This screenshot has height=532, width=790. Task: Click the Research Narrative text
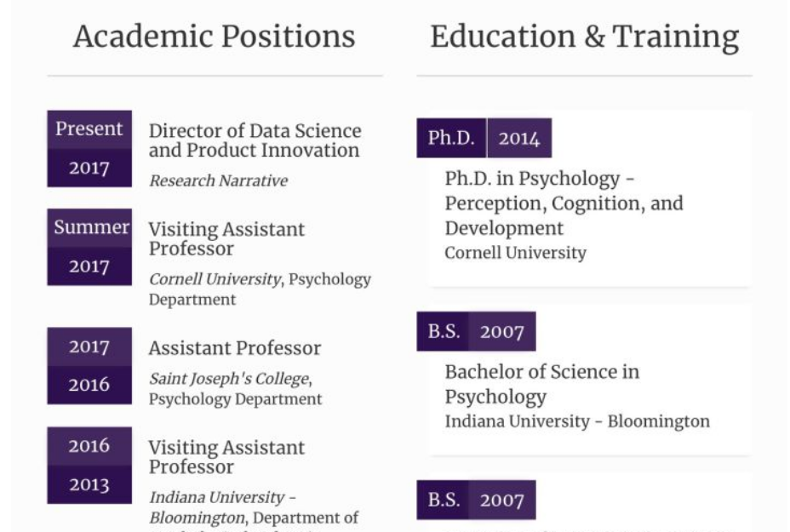tap(218, 180)
